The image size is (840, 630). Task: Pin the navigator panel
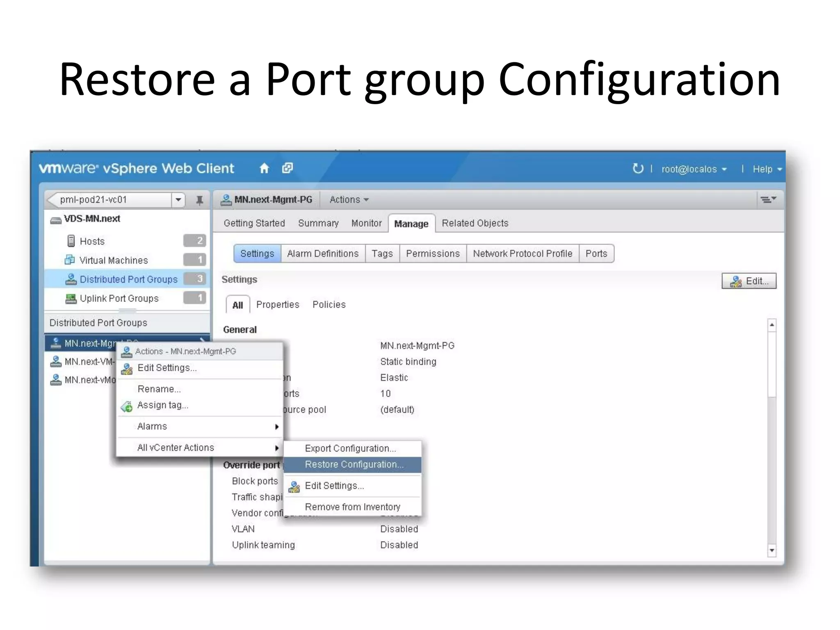(199, 200)
